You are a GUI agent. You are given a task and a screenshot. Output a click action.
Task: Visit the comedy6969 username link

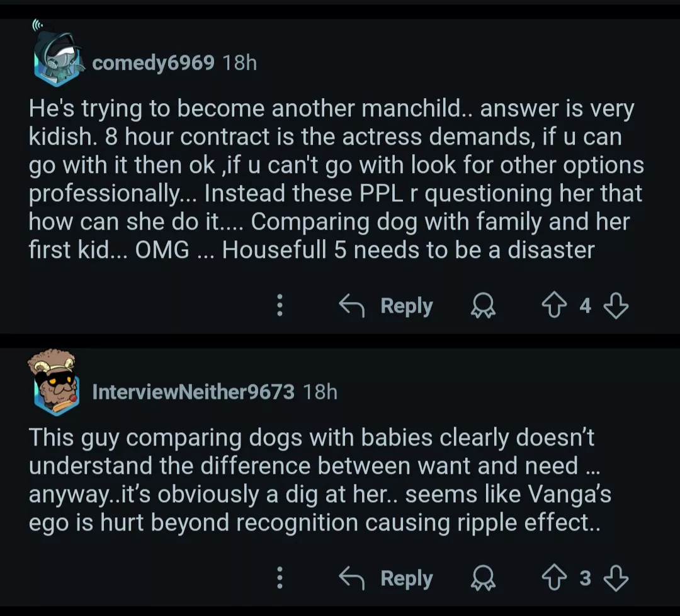pyautogui.click(x=153, y=63)
